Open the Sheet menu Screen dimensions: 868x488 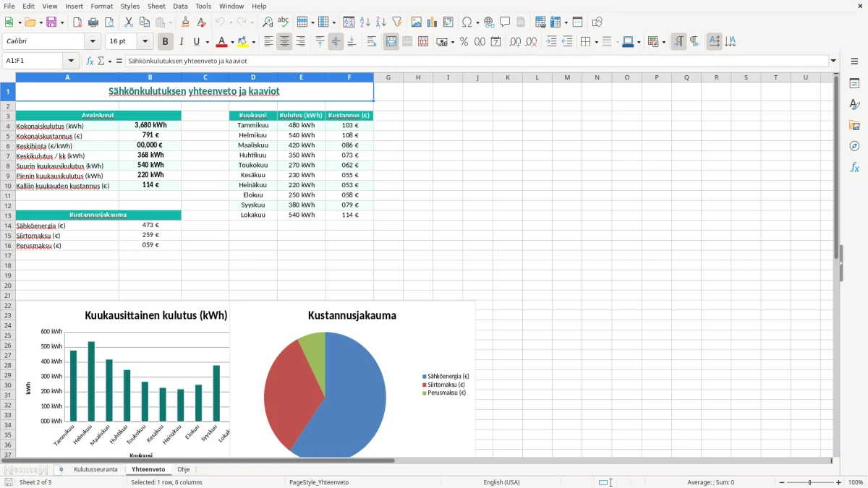tap(156, 6)
